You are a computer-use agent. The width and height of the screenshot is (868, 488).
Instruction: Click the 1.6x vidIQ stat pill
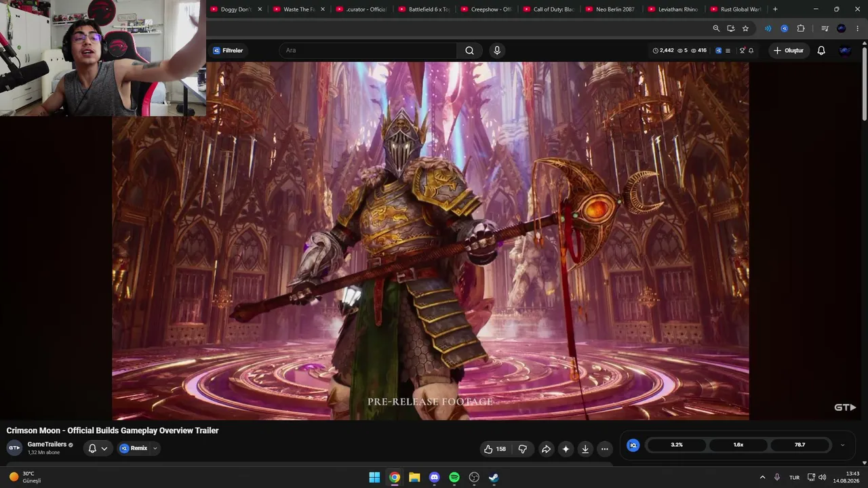tap(738, 445)
